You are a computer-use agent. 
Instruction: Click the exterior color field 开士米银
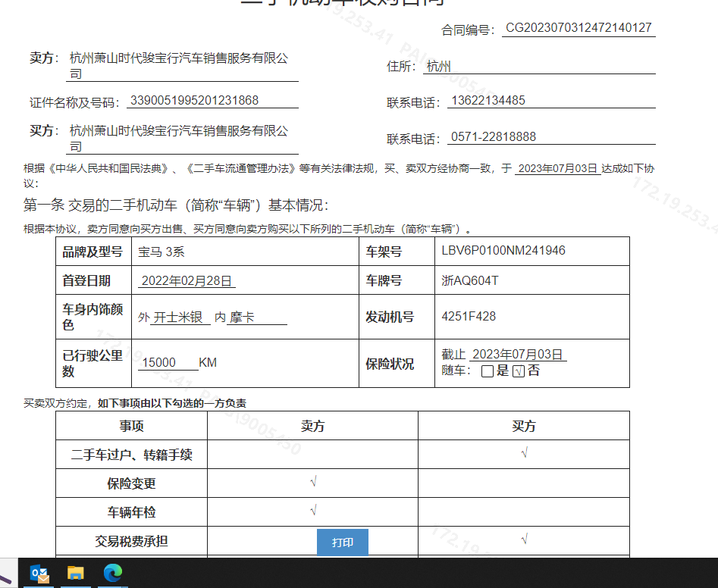[181, 317]
